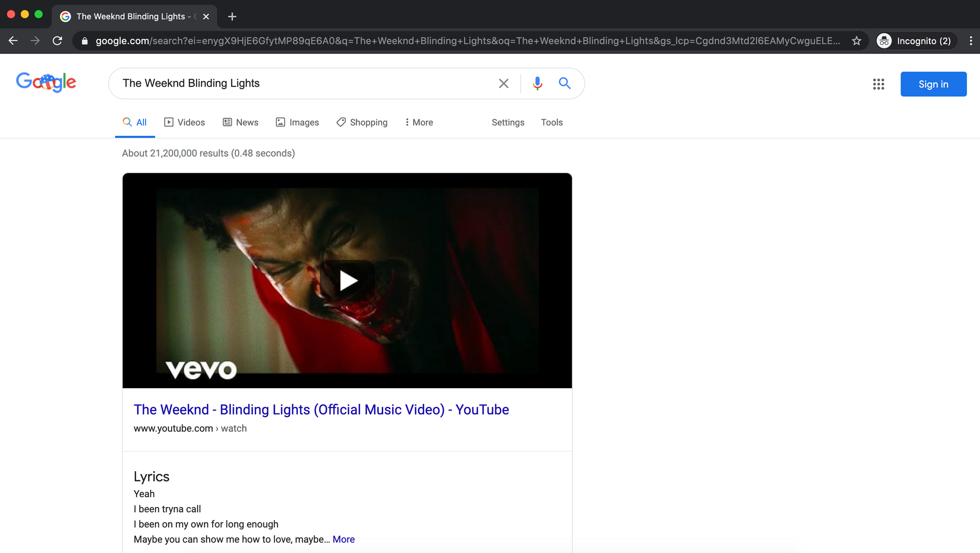Viewport: 980px width, 553px height.
Task: Open search Tools
Action: (x=552, y=123)
